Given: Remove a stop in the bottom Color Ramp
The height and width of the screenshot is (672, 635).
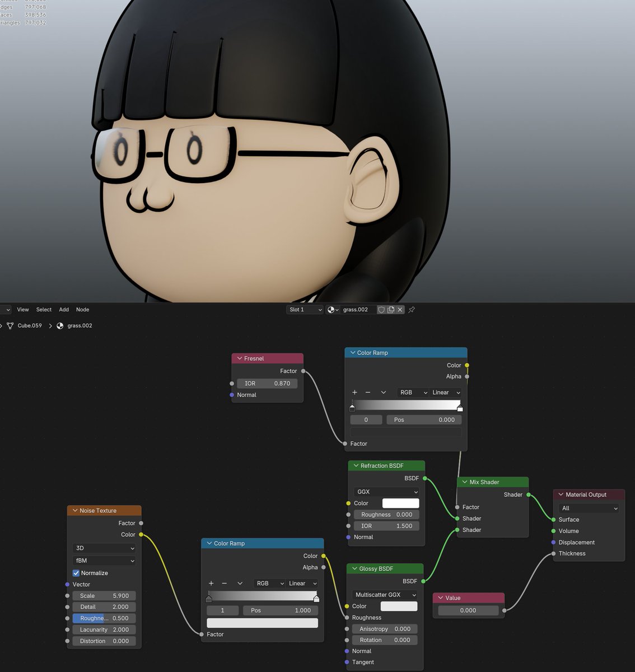Looking at the screenshot, I should tap(225, 584).
